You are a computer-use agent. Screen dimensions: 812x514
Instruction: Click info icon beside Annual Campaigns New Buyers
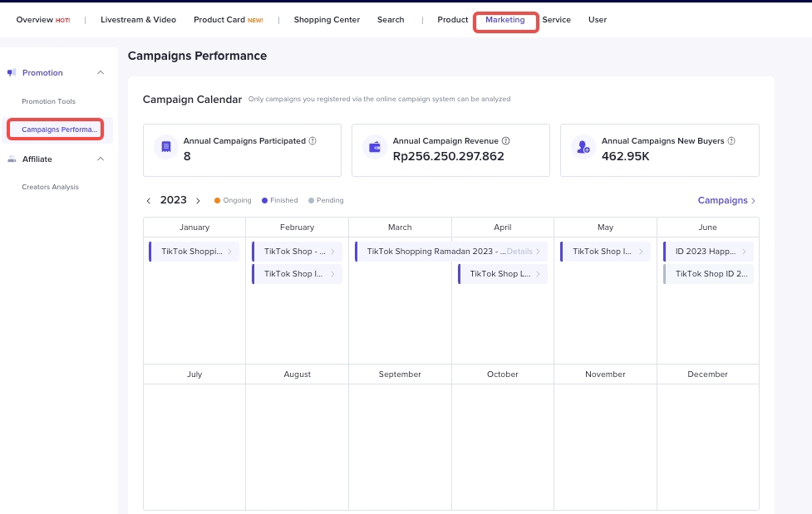click(x=731, y=141)
